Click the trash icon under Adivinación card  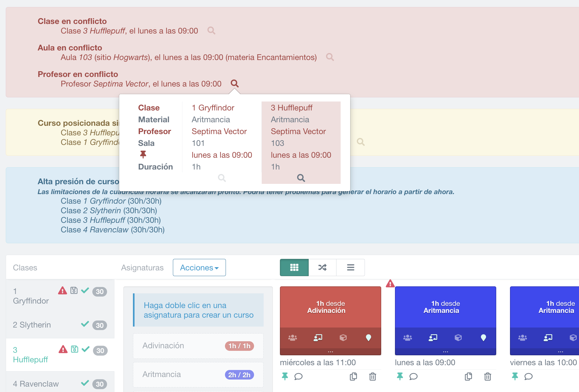click(x=373, y=377)
